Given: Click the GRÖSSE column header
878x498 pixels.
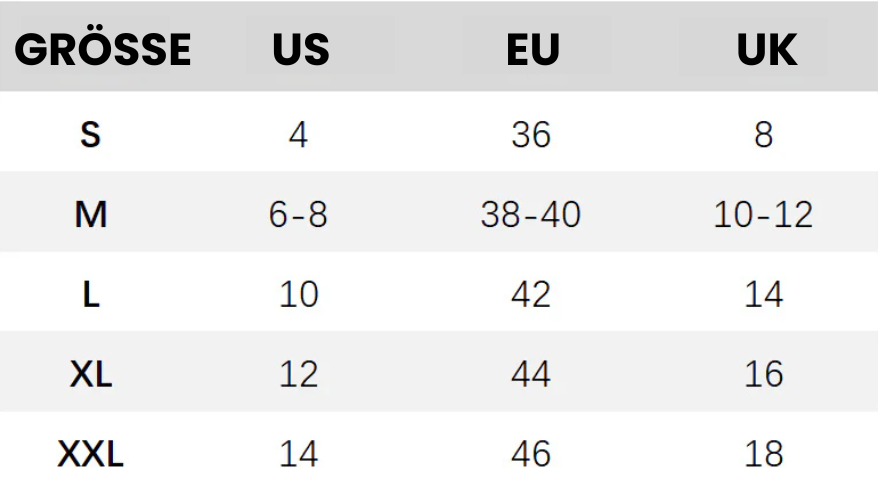Looking at the screenshot, I should pyautogui.click(x=103, y=49).
